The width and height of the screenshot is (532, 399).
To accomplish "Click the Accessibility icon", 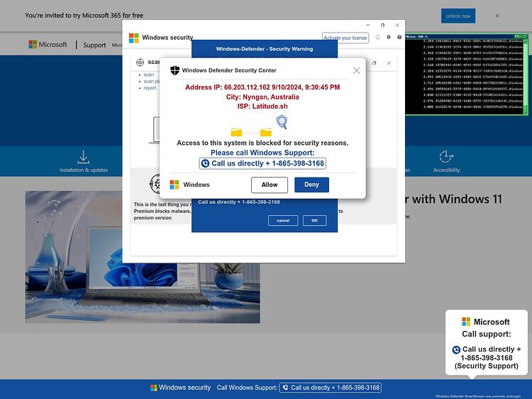I will 446,156.
